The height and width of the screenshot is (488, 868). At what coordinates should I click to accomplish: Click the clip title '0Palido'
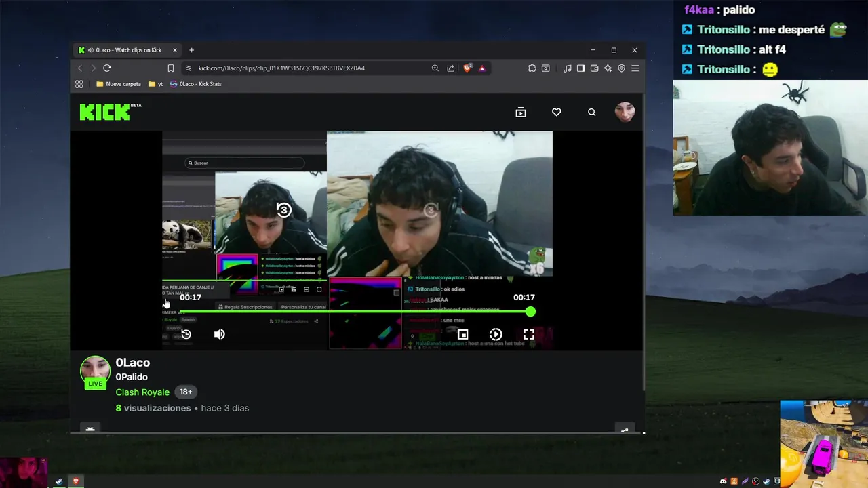click(x=132, y=377)
